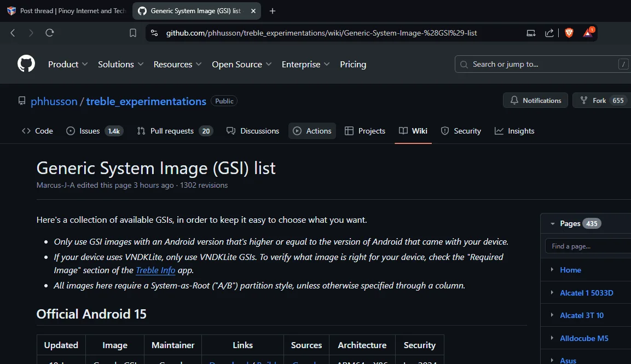Click the 1302 revisions link
Viewport: 631px width, 364px height.
(204, 185)
